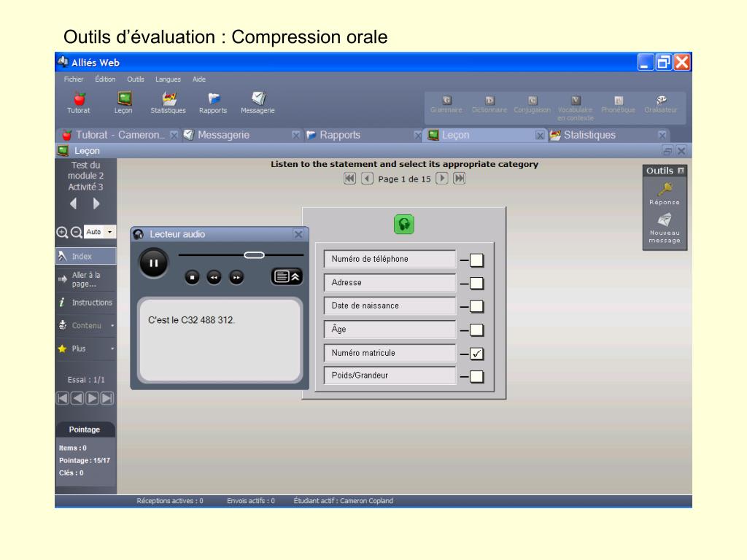Screen dimensions: 747x560
Task: Fast-forward the audio
Action: click(x=236, y=277)
